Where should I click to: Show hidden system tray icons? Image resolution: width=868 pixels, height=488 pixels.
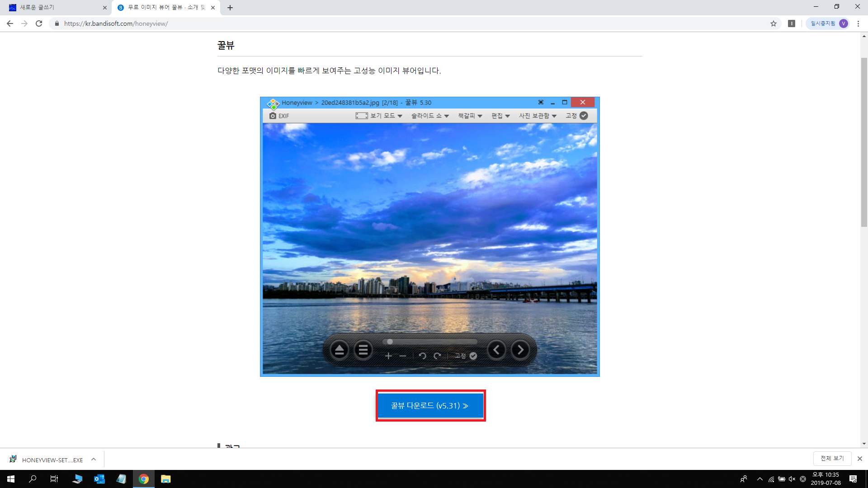[x=760, y=479]
